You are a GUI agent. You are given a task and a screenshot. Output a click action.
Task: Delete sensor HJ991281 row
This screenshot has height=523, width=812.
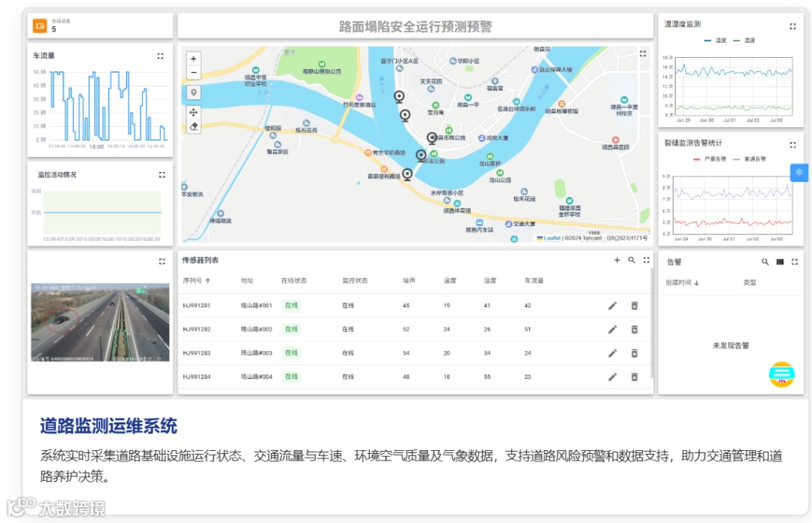pos(635,306)
